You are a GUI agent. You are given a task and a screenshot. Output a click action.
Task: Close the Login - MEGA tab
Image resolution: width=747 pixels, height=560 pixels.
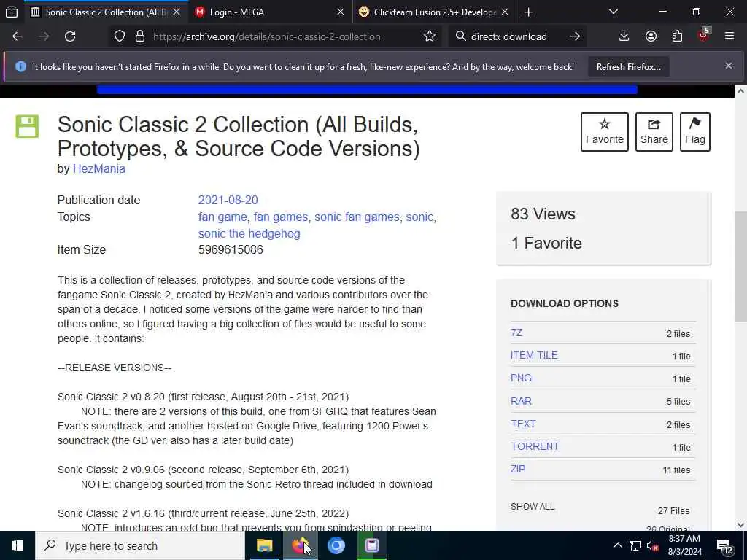(340, 12)
